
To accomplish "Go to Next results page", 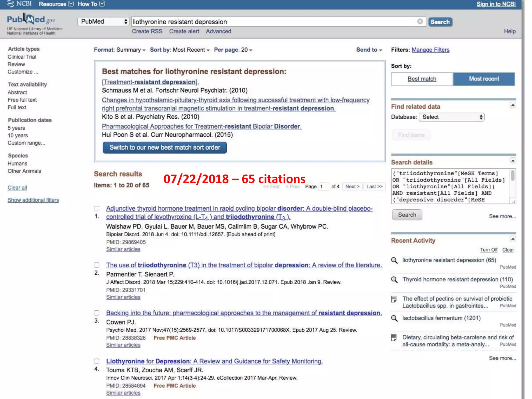I will [352, 187].
